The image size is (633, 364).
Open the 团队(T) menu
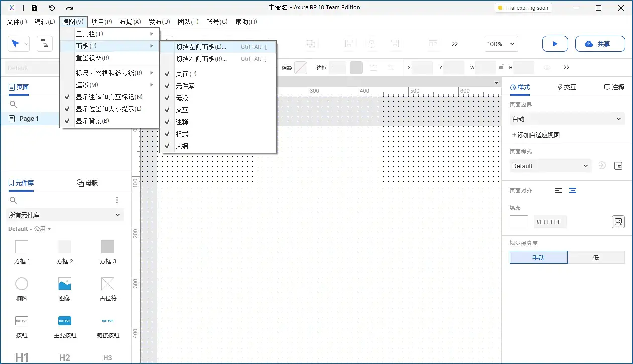[x=188, y=22]
